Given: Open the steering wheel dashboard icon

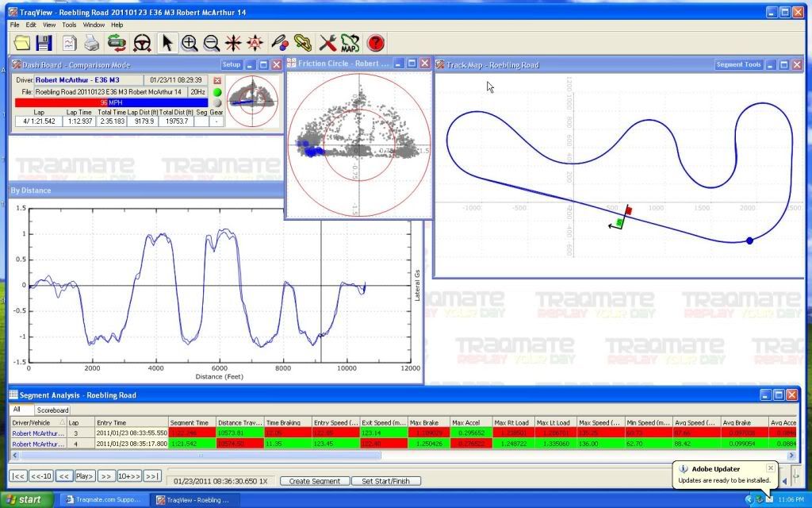Looking at the screenshot, I should (x=142, y=43).
